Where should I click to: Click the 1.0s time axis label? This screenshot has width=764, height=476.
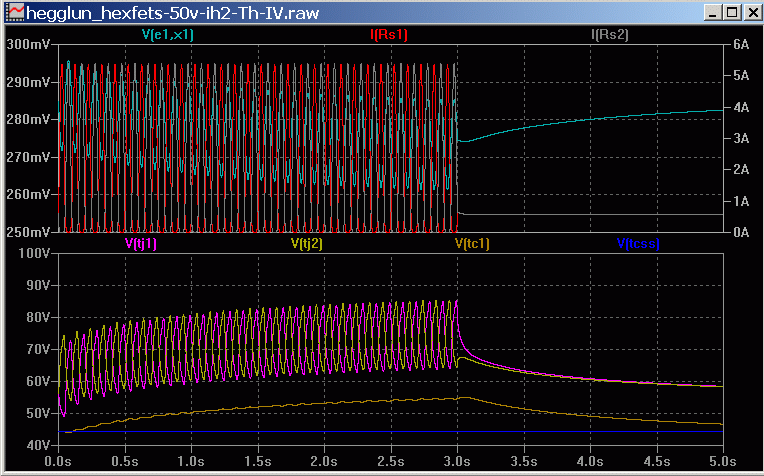[191, 461]
